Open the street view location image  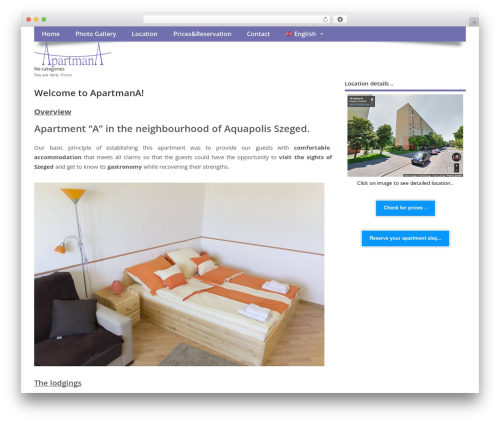(405, 136)
